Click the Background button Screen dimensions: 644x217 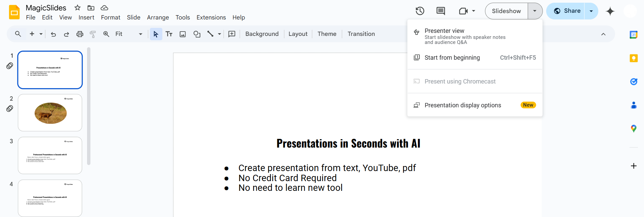pos(262,34)
